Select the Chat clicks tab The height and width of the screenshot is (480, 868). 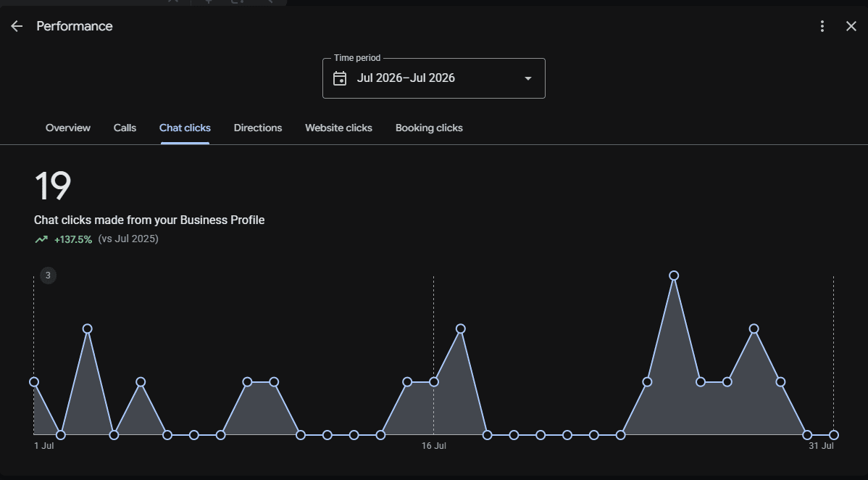pos(185,128)
